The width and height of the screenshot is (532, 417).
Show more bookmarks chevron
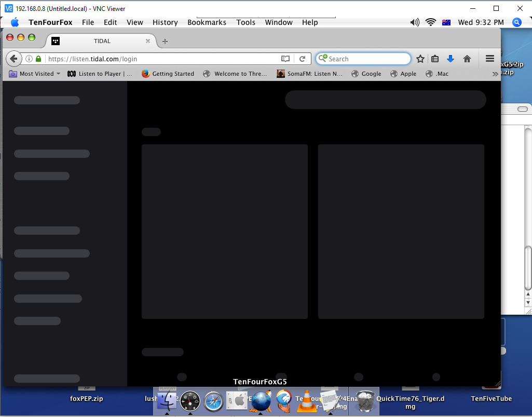pos(495,74)
